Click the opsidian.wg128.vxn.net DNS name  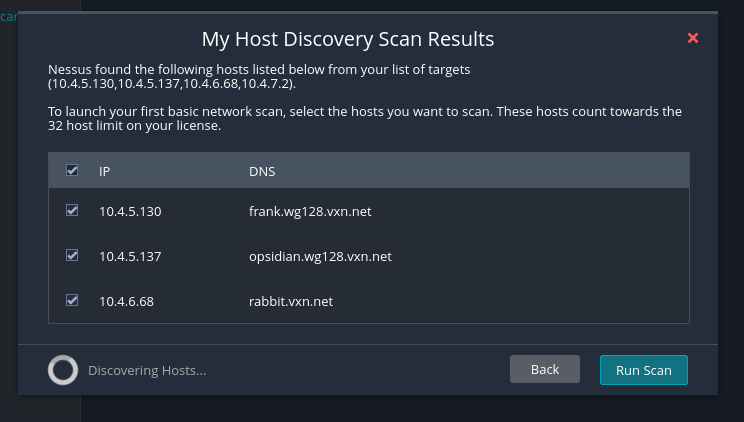click(x=320, y=256)
